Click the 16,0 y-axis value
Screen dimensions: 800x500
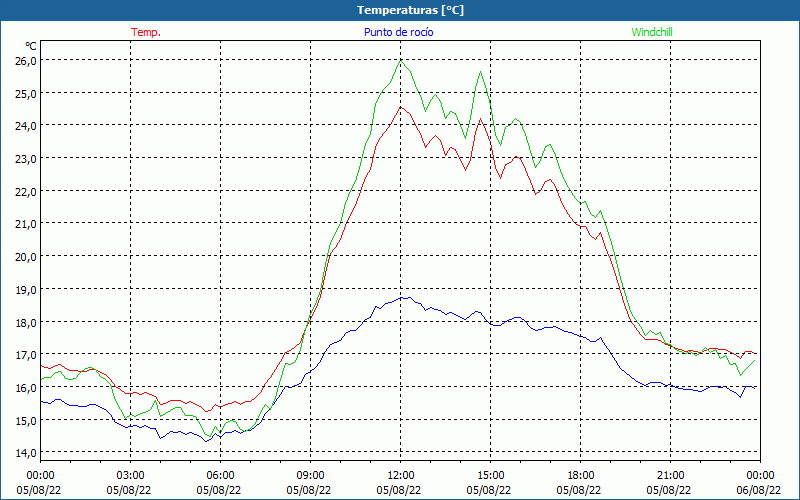coord(26,387)
